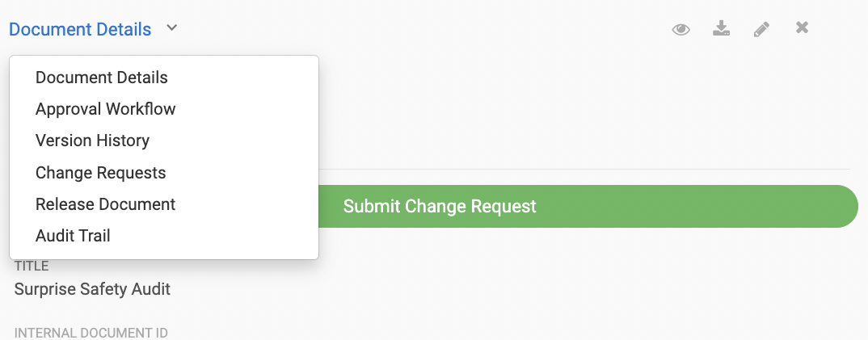Select the TITLE field label
868x340 pixels.
[x=32, y=266]
